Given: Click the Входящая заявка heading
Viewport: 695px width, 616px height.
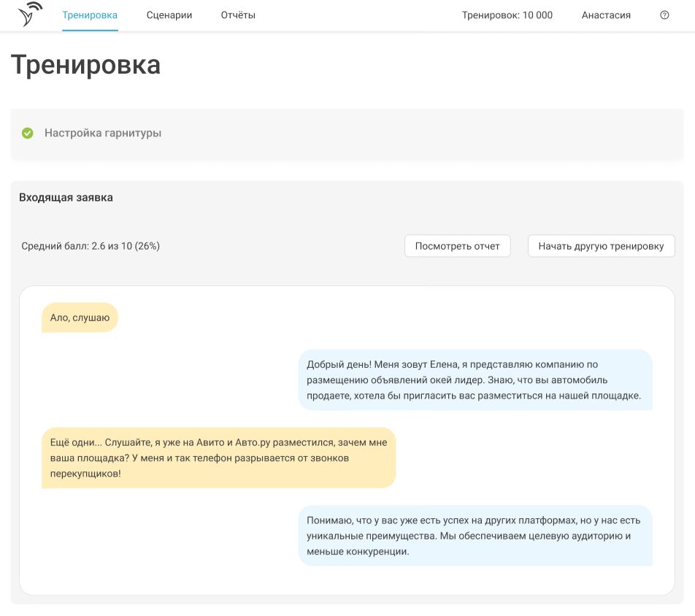Looking at the screenshot, I should (x=66, y=198).
